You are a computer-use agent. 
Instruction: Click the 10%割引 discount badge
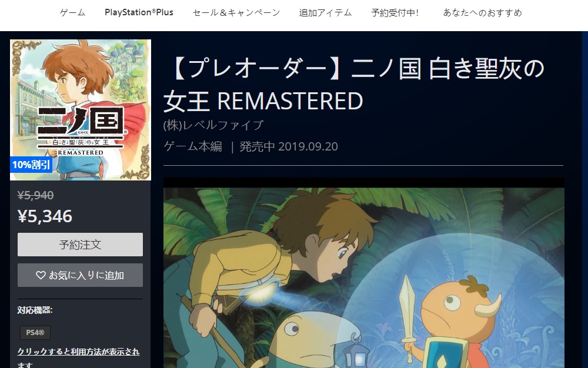pos(32,165)
